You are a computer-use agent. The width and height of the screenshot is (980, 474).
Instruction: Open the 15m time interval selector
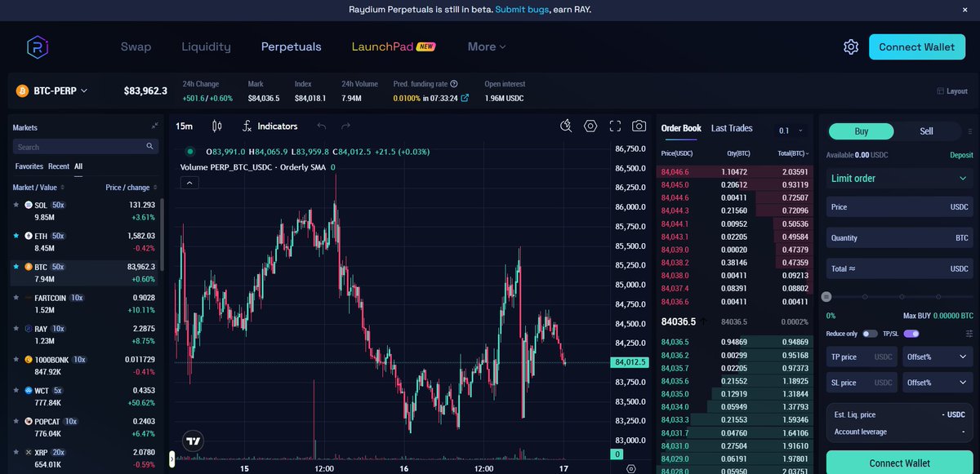click(x=185, y=126)
